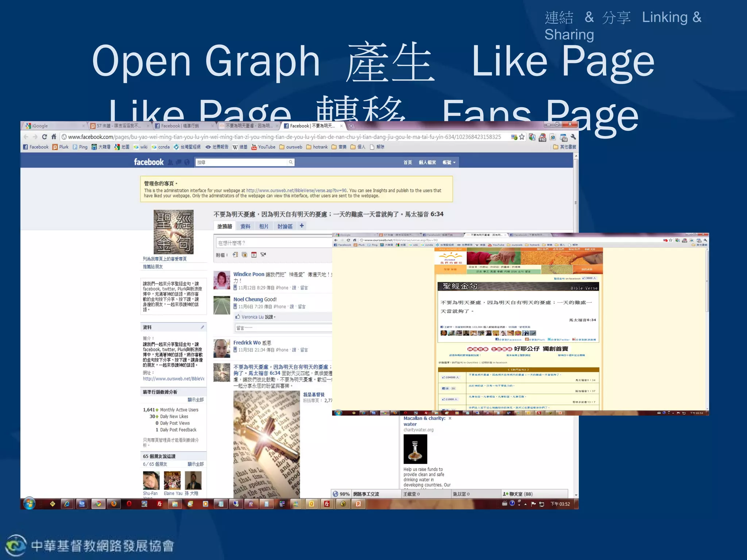Open Opera from the taskbar
The height and width of the screenshot is (560, 747).
[x=129, y=504]
